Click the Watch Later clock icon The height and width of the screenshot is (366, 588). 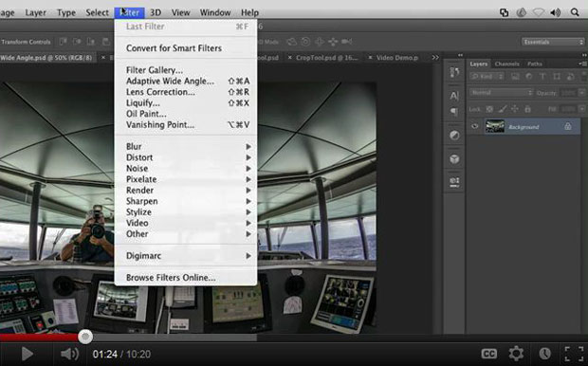tap(545, 354)
